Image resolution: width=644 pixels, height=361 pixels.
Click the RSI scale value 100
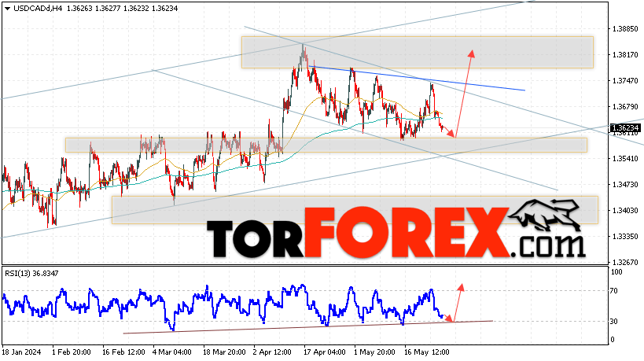click(x=616, y=272)
